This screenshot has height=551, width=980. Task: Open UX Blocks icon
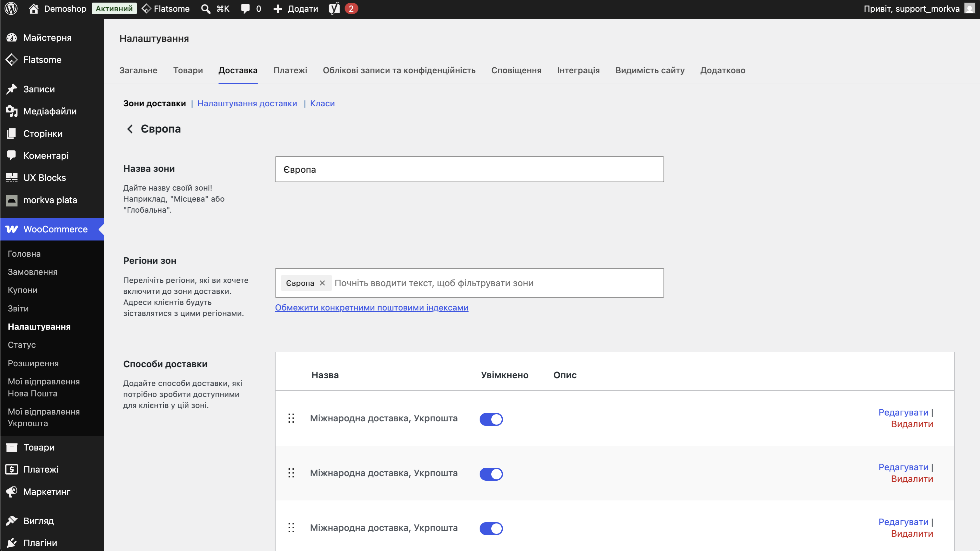click(x=12, y=177)
